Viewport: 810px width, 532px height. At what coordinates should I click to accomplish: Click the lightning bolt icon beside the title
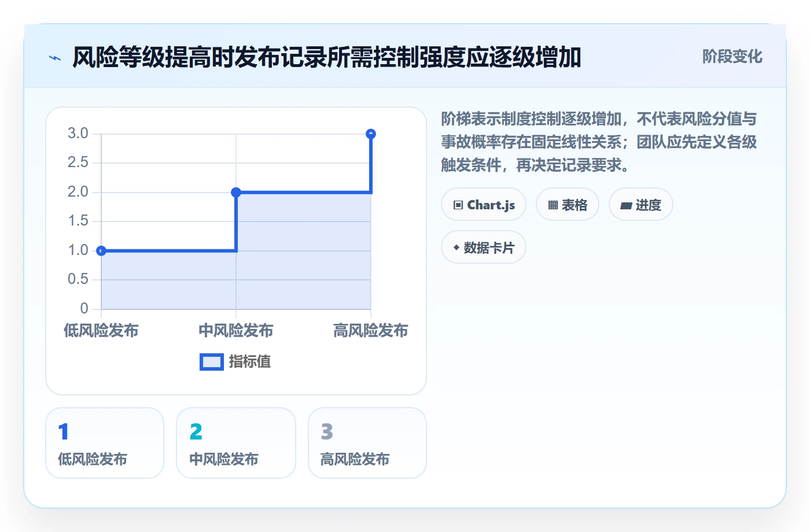click(55, 58)
